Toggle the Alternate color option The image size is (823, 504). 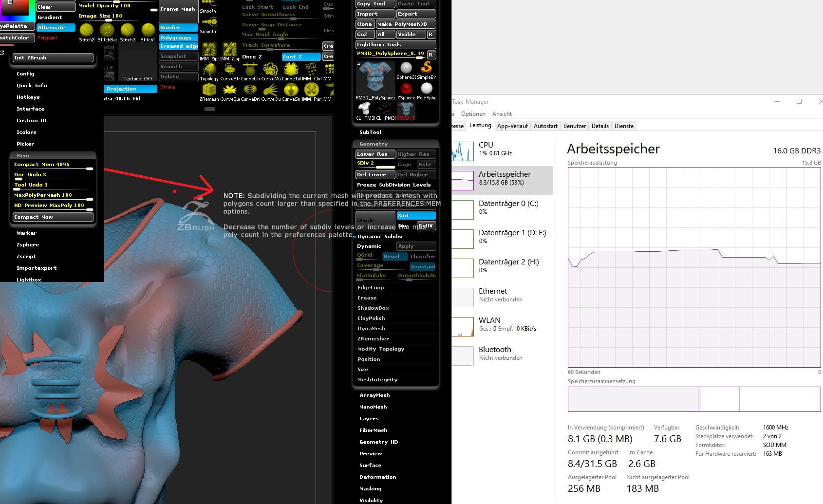(x=56, y=28)
